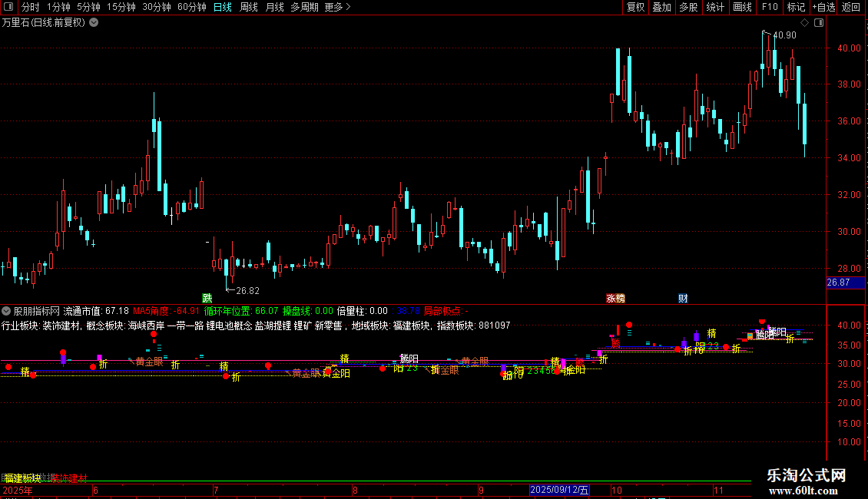
Task: Open the 多周期 multi-period view
Action: (304, 7)
